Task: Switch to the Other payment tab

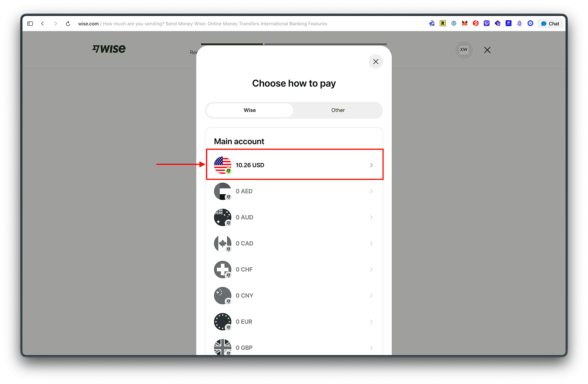Action: [x=338, y=110]
